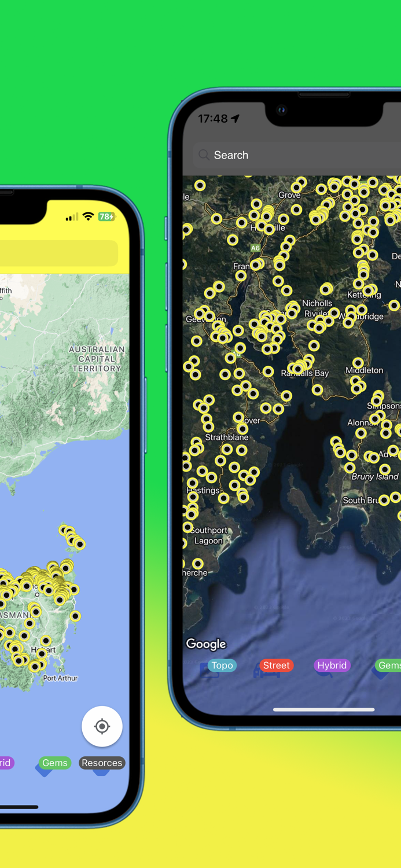Select Gems chip on the right phone

click(388, 665)
